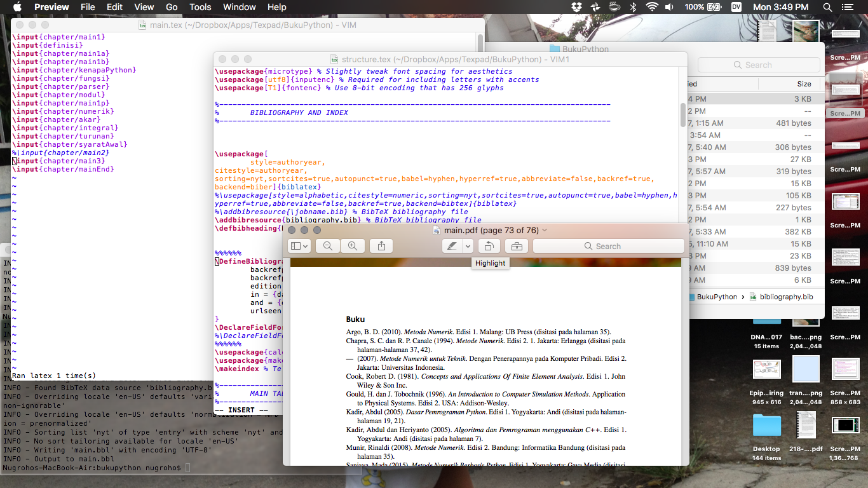Sort Finder list by Size column
Screen dimensions: 868x488
click(804, 84)
